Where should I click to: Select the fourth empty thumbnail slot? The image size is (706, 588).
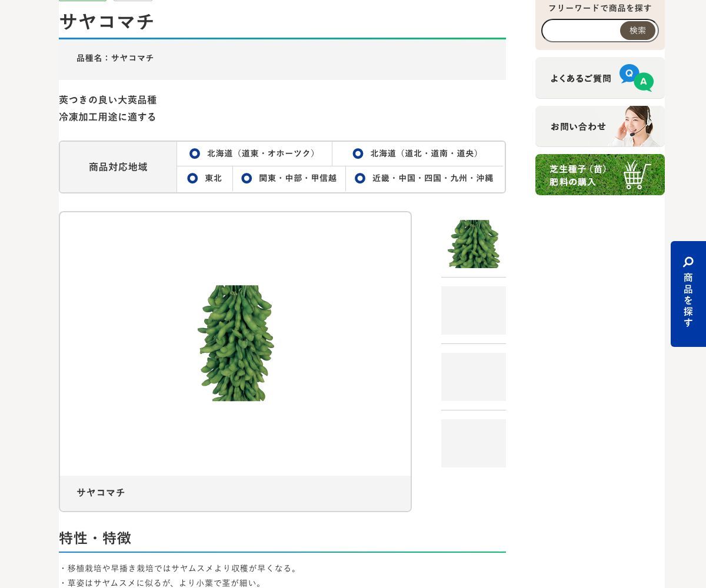(x=474, y=443)
